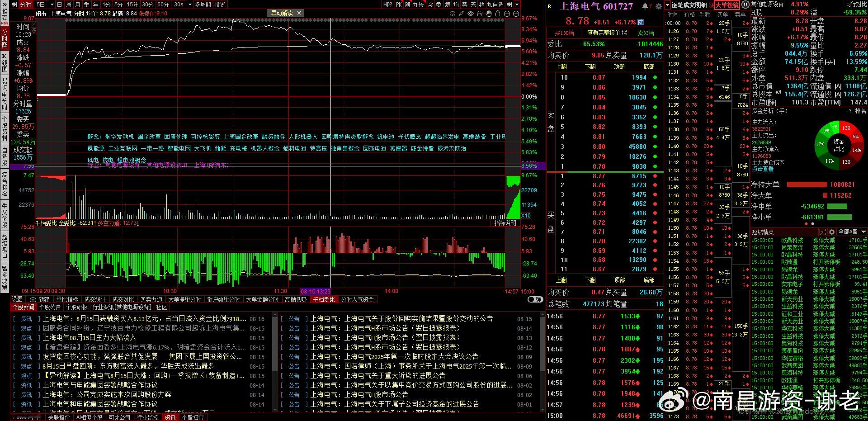
Task: Click 加自选 to add to watchlist
Action: click(x=495, y=5)
